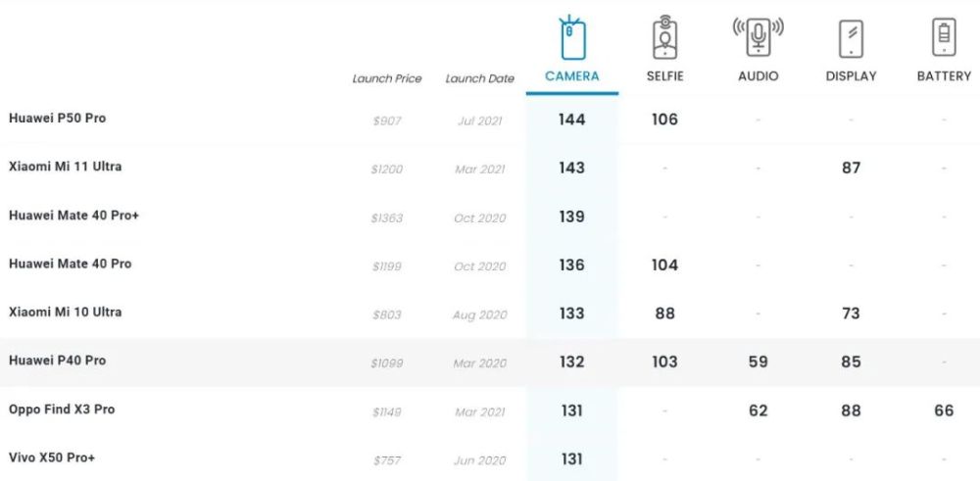
Task: Click the Selfie category icon
Action: [665, 38]
